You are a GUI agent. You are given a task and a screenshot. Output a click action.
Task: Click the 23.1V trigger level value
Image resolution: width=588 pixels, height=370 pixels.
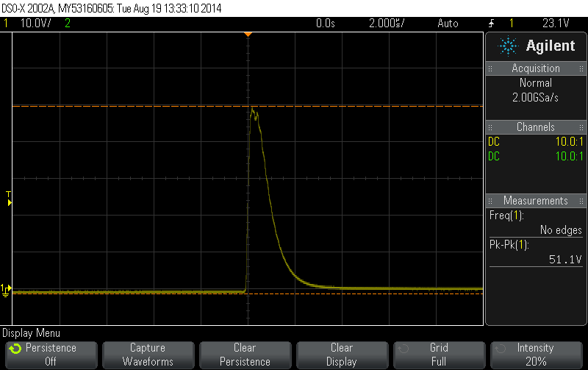coord(556,24)
